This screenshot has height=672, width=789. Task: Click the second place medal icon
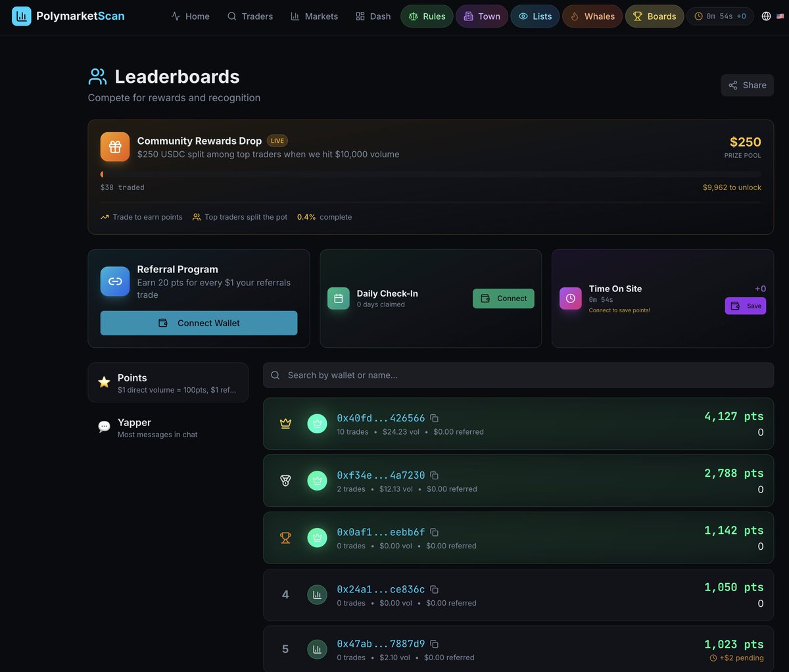(285, 481)
